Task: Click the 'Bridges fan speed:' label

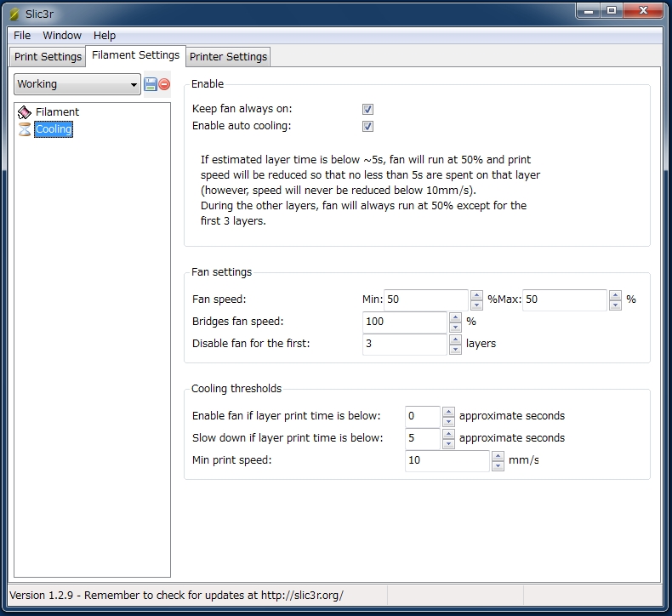Action: 238,322
